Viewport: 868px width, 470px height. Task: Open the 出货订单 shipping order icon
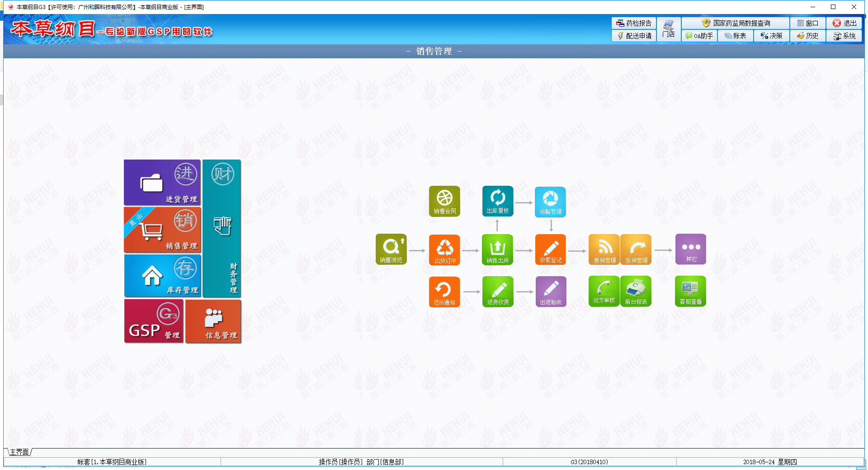tap(444, 249)
